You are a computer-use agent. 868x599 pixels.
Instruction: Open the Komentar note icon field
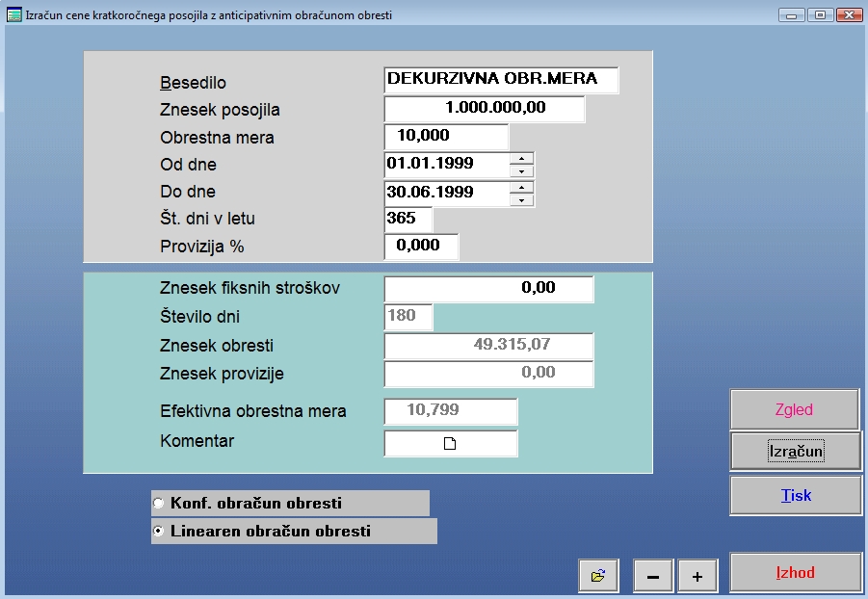pyautogui.click(x=451, y=443)
